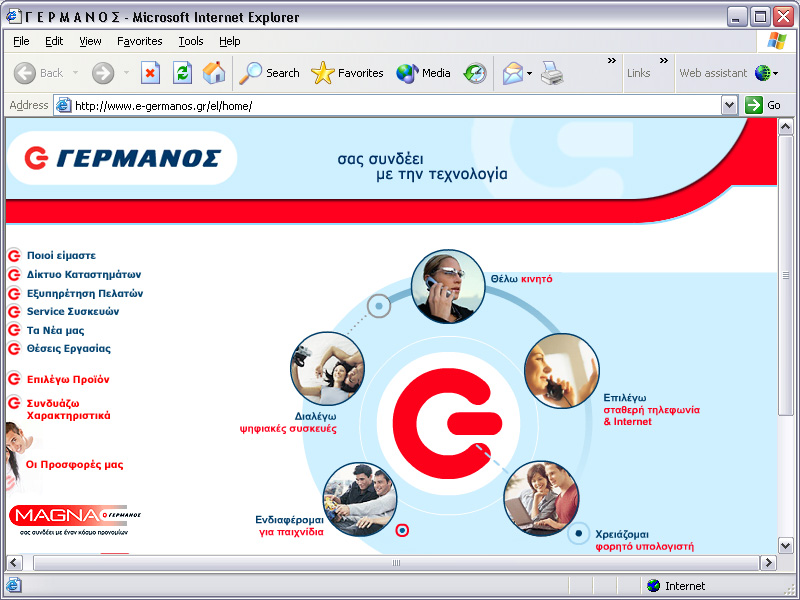The width and height of the screenshot is (800, 600).
Task: Click the red bullet icon beside Επιλέγω Προϊόν
Action: (x=14, y=379)
